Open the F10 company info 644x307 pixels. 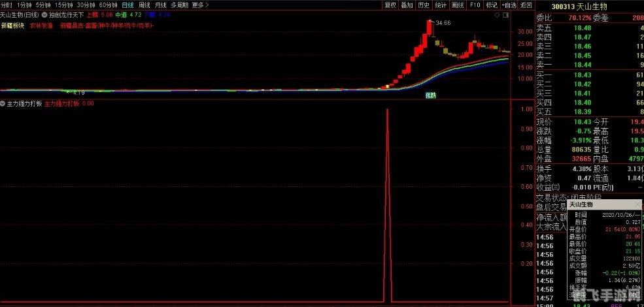(475, 5)
